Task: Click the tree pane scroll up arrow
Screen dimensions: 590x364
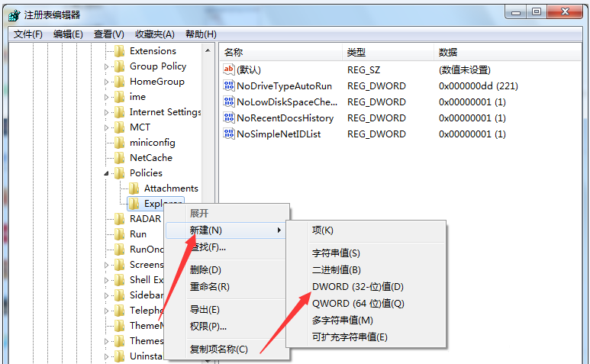Action: 208,50
